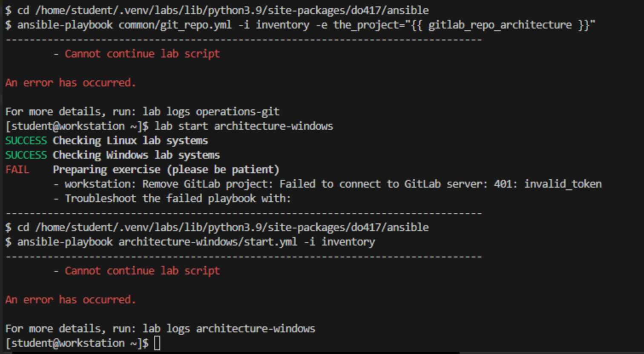This screenshot has width=644, height=354.
Task: Click SUCCESS beside Checking Linux lab systems
Action: point(26,140)
